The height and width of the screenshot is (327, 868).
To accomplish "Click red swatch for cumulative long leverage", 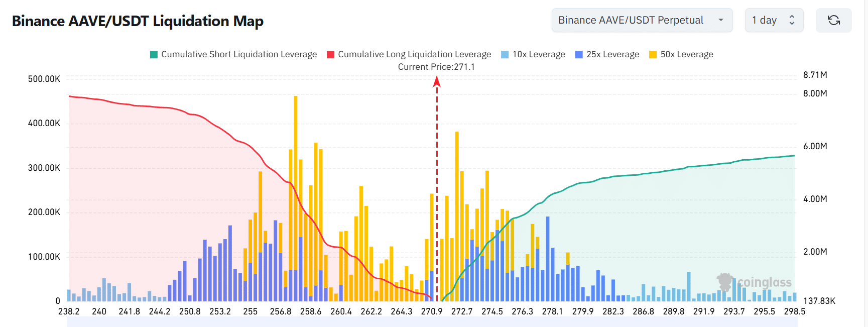I will 331,54.
